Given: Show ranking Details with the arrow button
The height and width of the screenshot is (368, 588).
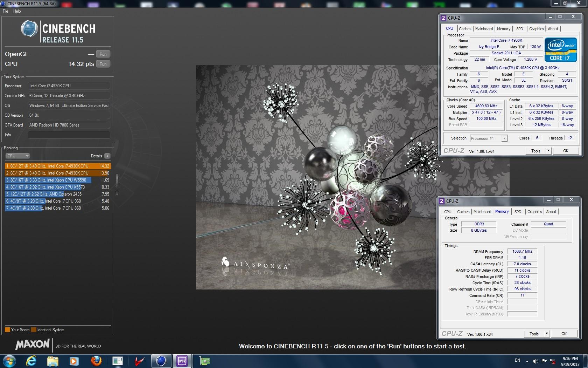Looking at the screenshot, I should (x=107, y=156).
